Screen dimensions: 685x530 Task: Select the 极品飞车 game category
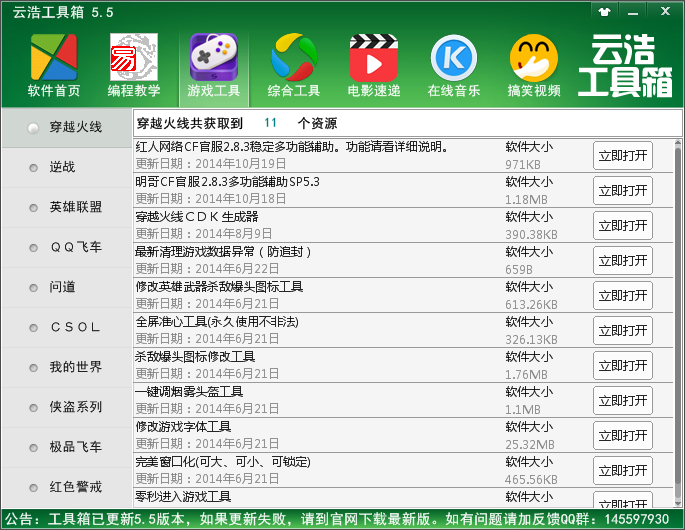point(67,447)
